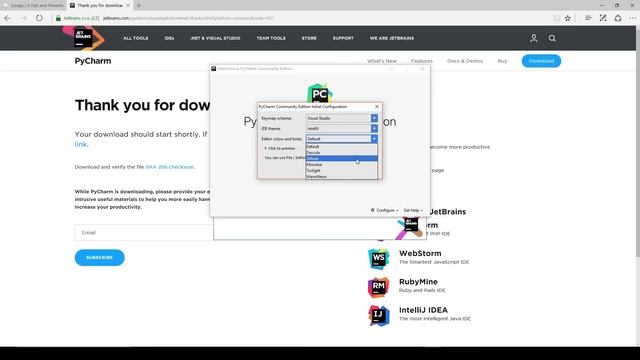Image resolution: width=640 pixels, height=360 pixels.
Task: Collapse the Editor colors and fonts dropdown arrow
Action: tap(374, 139)
